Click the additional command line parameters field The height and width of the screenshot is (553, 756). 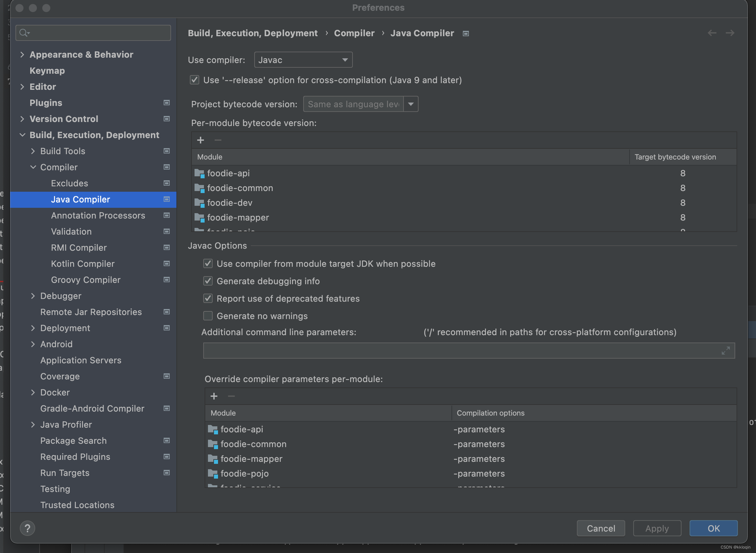click(460, 351)
